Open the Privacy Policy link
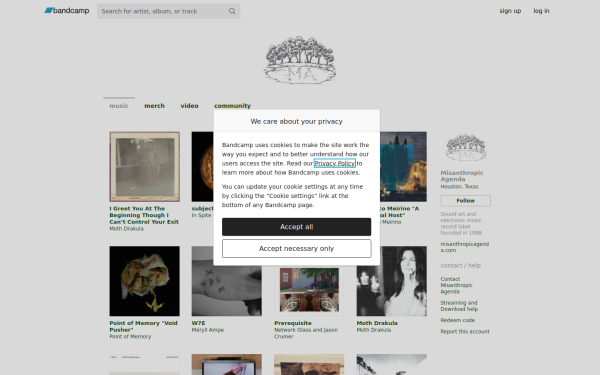 [x=334, y=163]
